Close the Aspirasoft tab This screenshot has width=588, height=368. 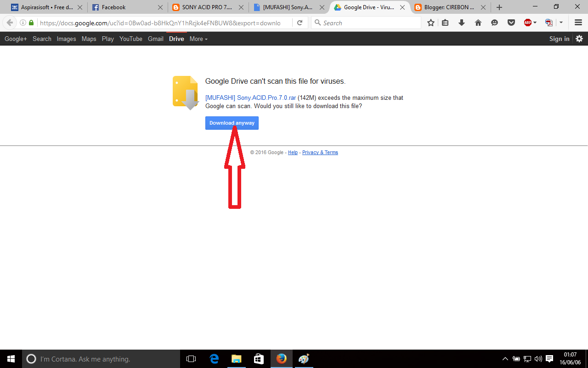(80, 7)
